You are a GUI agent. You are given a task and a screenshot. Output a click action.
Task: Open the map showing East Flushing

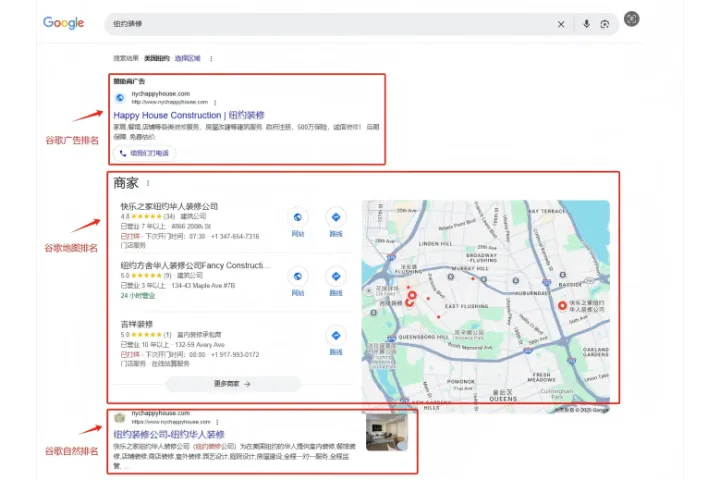point(485,306)
